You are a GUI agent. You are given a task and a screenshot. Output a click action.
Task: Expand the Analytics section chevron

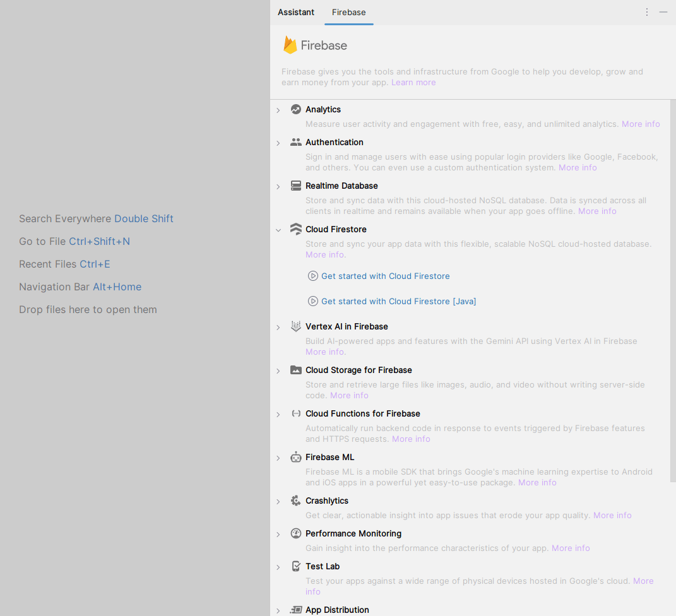pyautogui.click(x=278, y=110)
